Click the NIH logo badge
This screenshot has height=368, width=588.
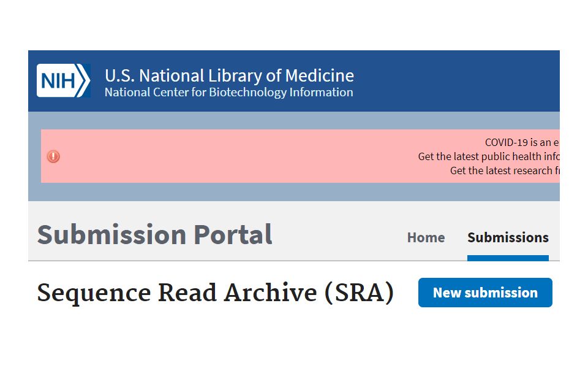point(63,81)
